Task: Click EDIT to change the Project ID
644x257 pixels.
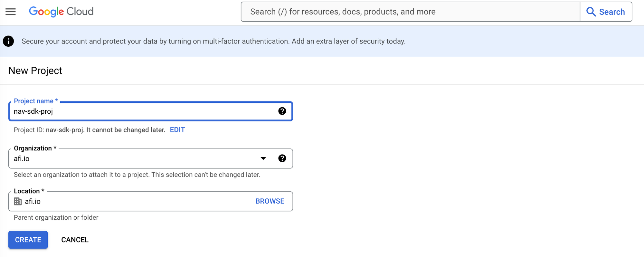Action: (177, 130)
